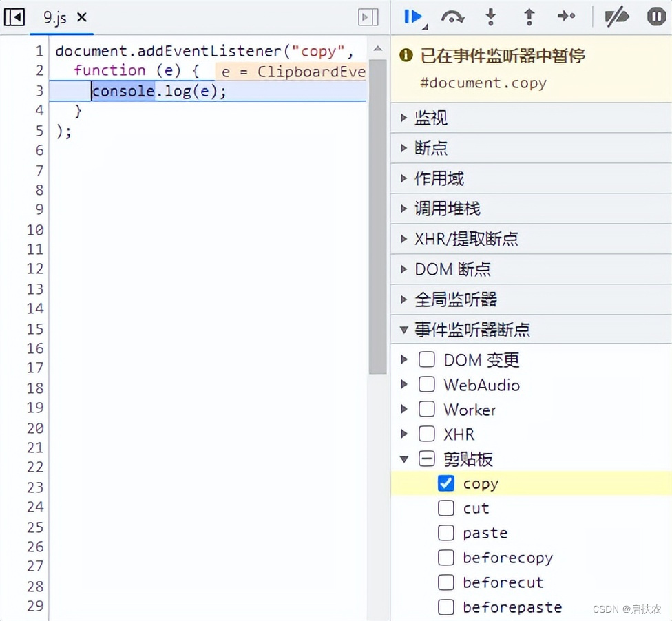
Task: Click line number 1 gutter
Action: tap(39, 51)
